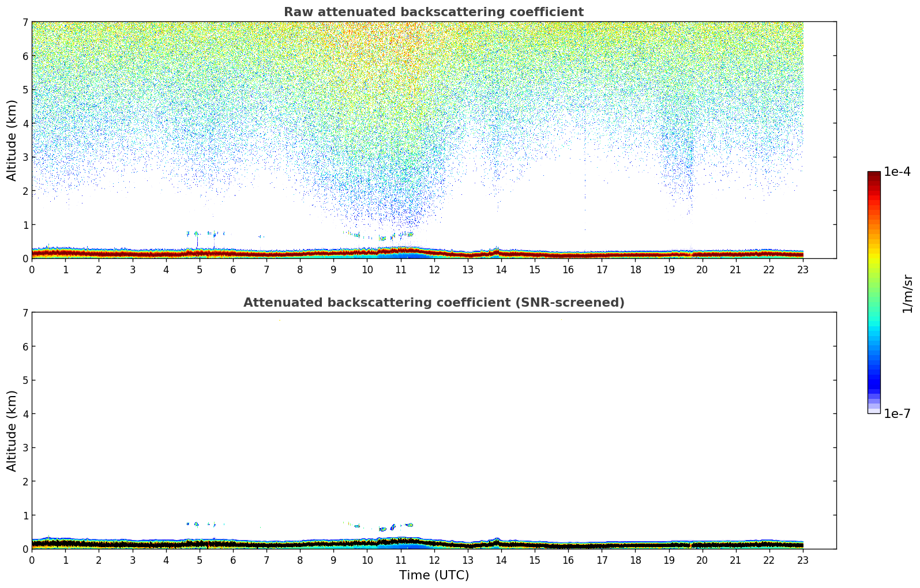Select the "1/m/sr" colorbar unit label
Image resolution: width=920 pixels, height=588 pixels.
907,293
